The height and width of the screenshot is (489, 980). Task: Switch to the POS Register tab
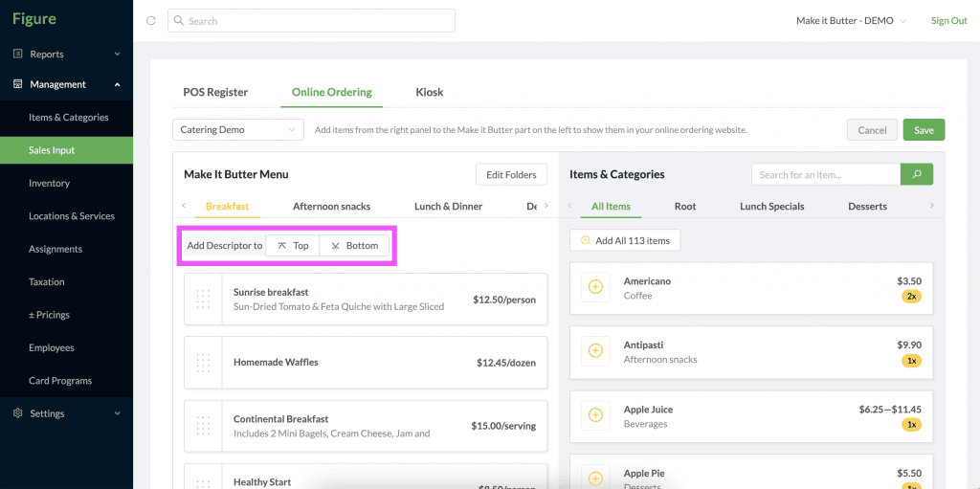(215, 92)
